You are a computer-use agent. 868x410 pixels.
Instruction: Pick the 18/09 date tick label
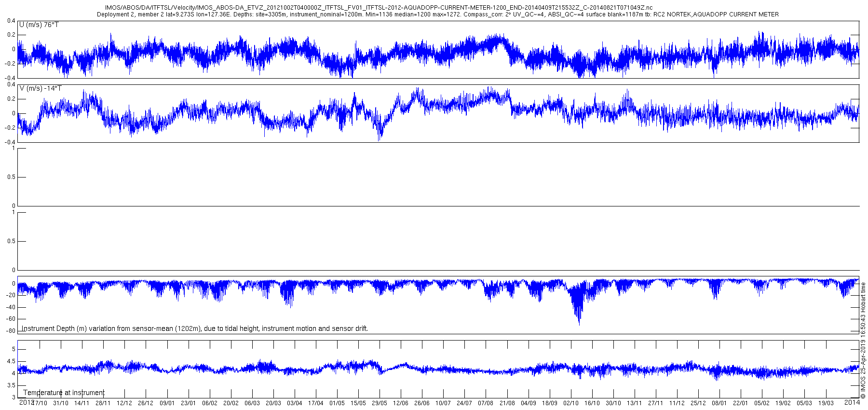click(550, 403)
